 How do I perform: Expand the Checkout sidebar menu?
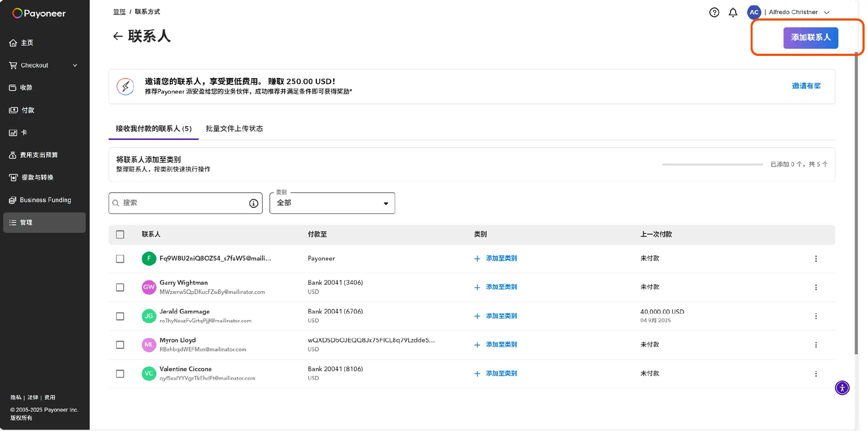point(44,65)
